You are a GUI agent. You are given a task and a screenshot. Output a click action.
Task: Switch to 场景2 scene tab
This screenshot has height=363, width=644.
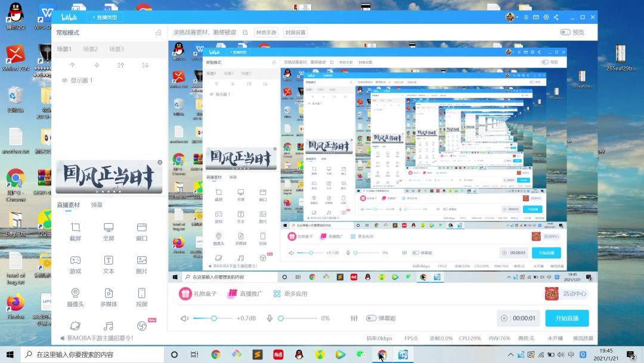tap(91, 49)
